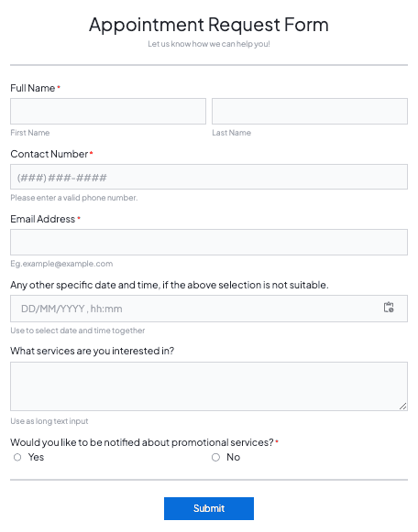This screenshot has width=418, height=532.
Task: Click the Contact Number label
Action: tap(49, 154)
